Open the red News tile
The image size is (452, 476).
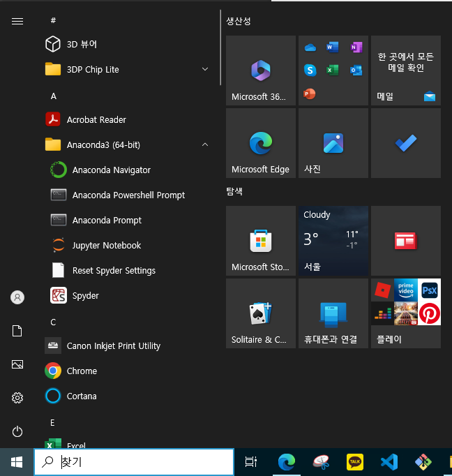406,241
